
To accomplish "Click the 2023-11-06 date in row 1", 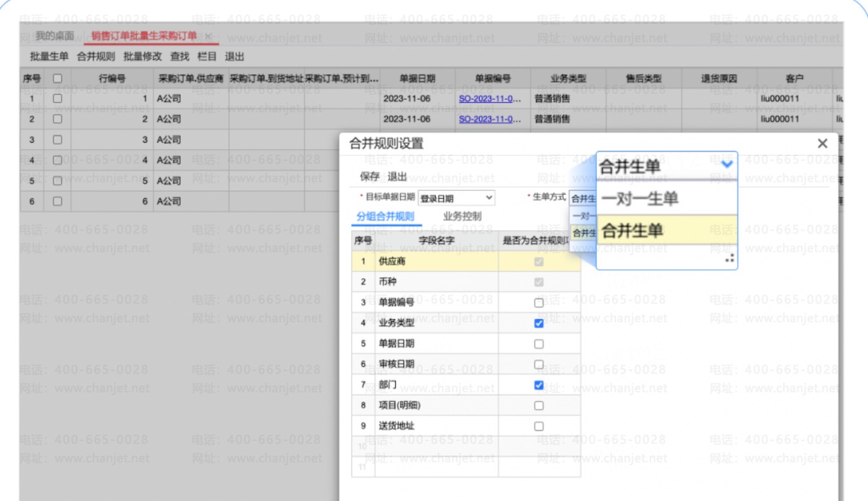I will pyautogui.click(x=407, y=99).
